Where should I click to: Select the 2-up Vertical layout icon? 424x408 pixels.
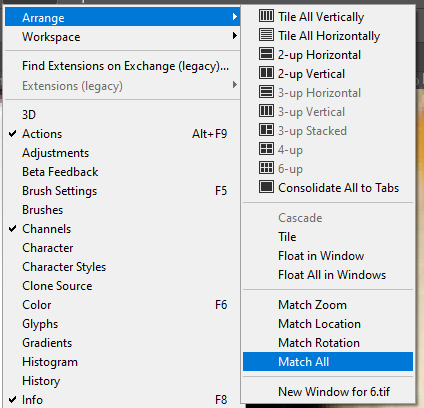click(266, 73)
